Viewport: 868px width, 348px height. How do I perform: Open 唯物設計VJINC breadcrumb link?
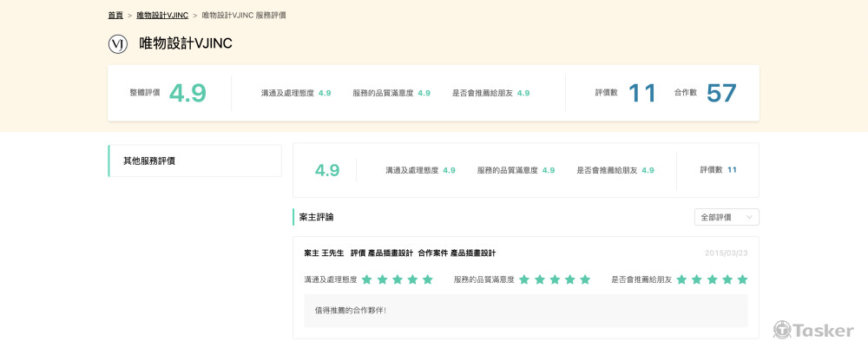(x=162, y=16)
